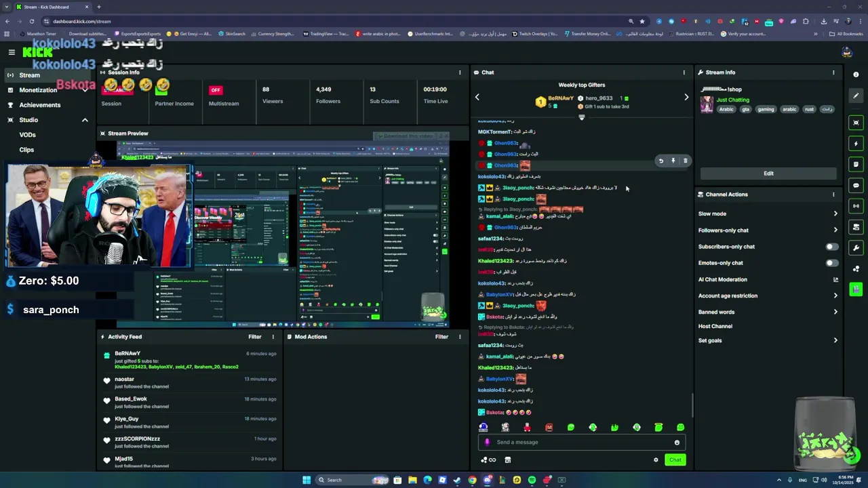Select the red figure quick emote

pyautogui.click(x=527, y=428)
